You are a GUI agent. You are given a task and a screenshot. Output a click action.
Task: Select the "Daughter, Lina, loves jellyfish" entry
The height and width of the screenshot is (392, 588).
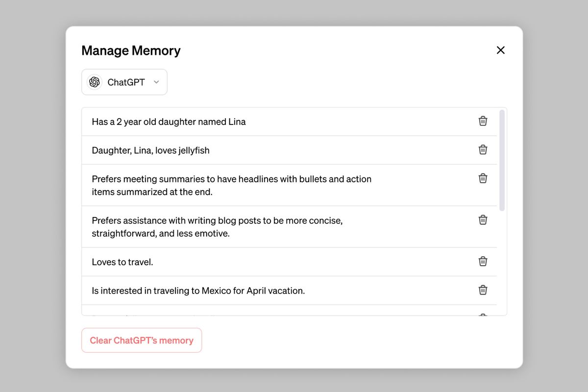click(x=150, y=150)
